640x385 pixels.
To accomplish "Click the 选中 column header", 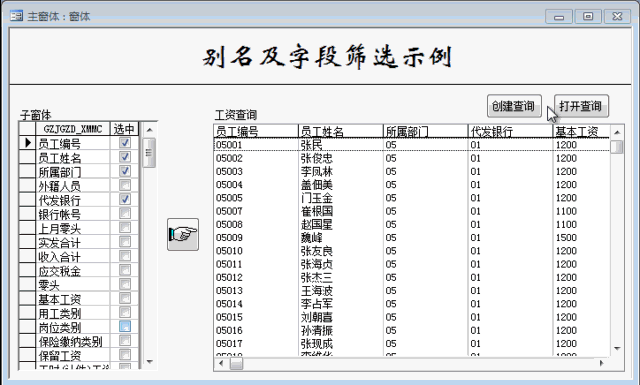I will tap(124, 129).
